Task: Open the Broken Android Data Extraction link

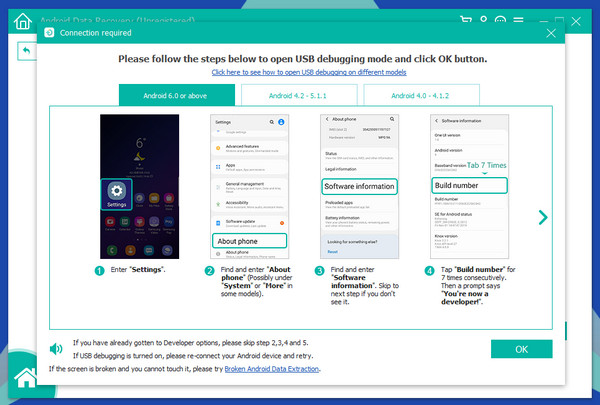Action: coord(272,369)
